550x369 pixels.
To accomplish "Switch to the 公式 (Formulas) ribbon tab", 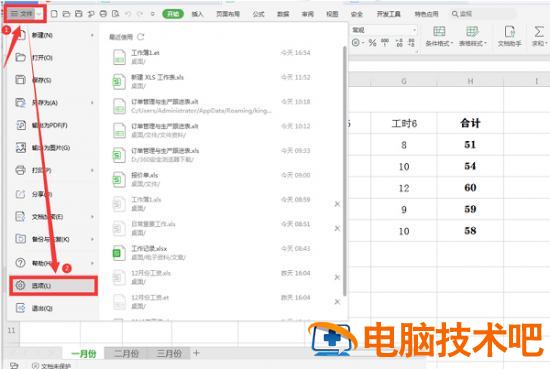I will (x=259, y=14).
